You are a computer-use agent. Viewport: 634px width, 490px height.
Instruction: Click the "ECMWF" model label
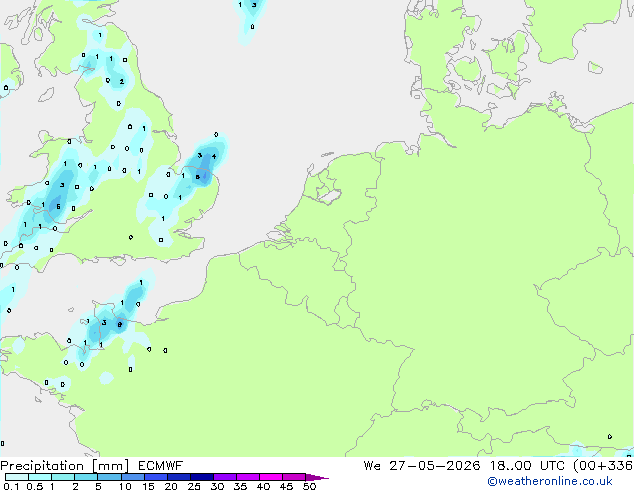pos(161,466)
